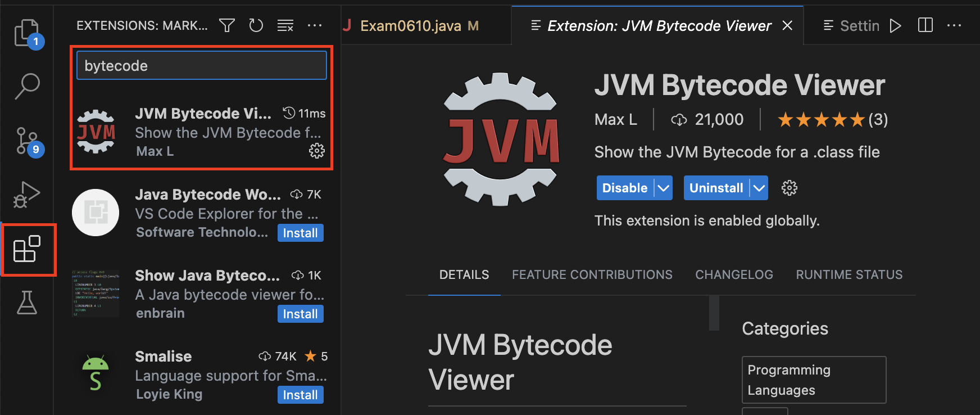
Task: Open extensions panel more actions menu
Action: 315,25
